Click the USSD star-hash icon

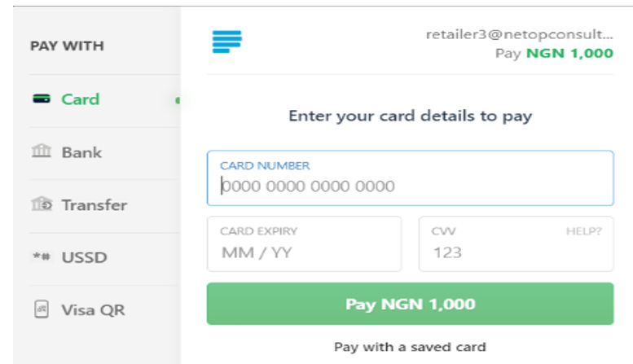click(42, 257)
